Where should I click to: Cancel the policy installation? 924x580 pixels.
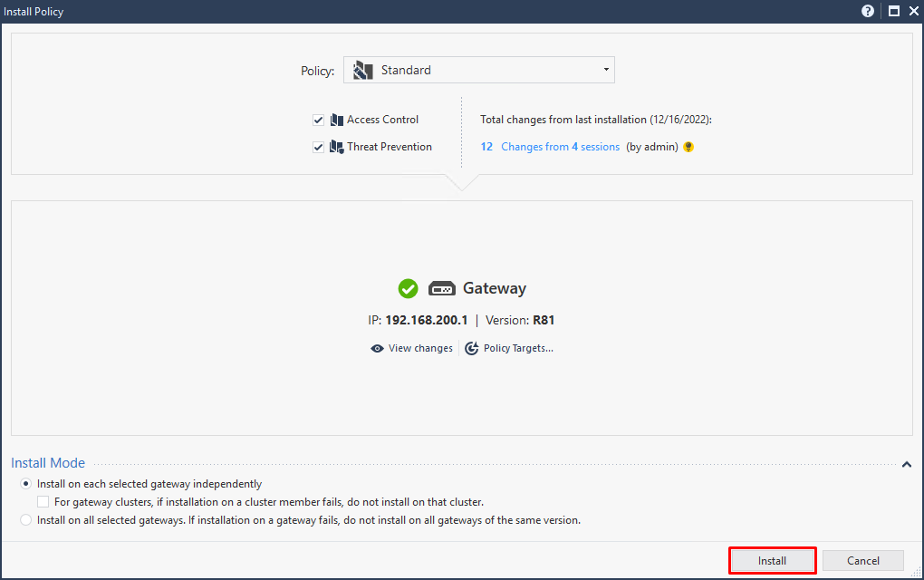pos(862,560)
